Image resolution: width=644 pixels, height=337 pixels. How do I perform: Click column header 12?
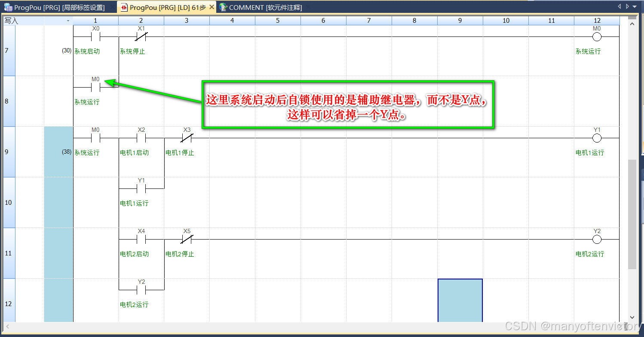coord(597,21)
